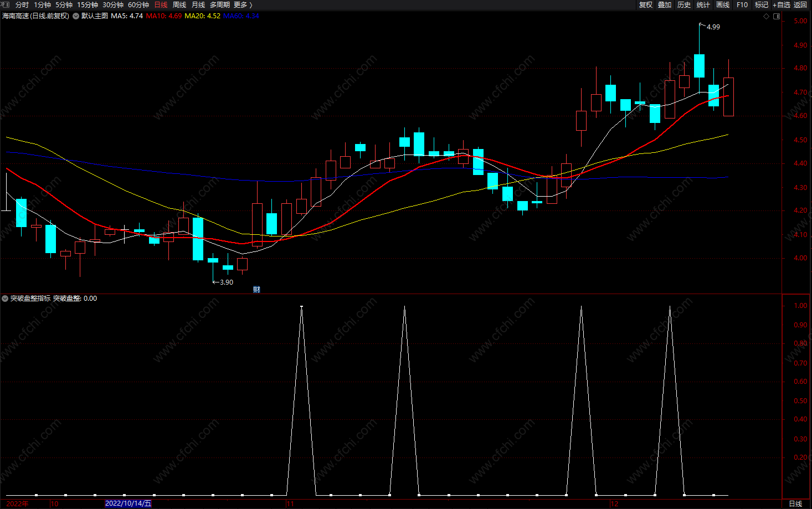This screenshot has width=812, height=509.
Task: Open the 统计 statistics button
Action: (x=703, y=4)
